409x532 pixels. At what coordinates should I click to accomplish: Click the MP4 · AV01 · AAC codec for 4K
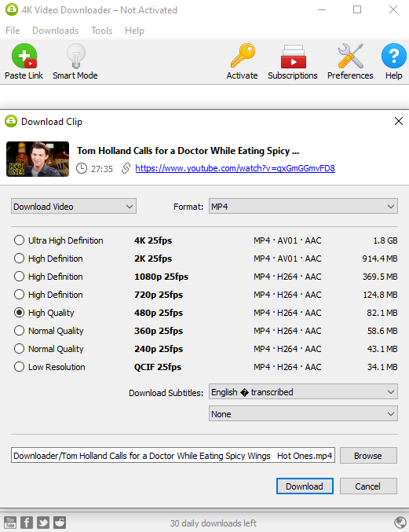(287, 240)
